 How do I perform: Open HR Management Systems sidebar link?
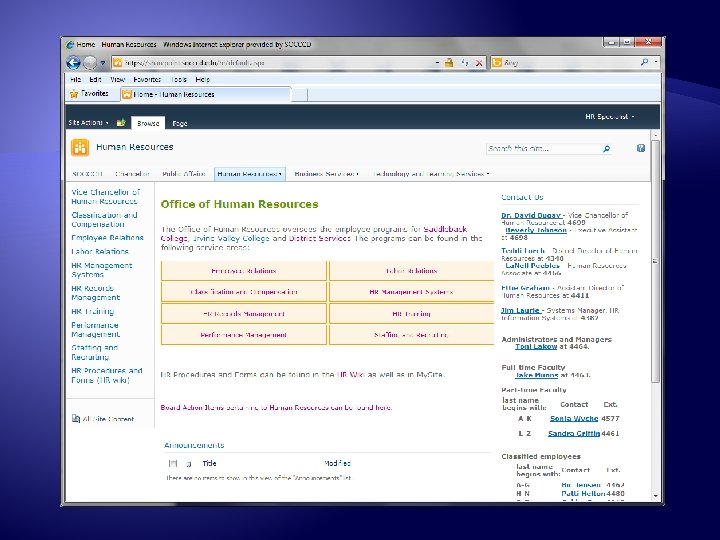pyautogui.click(x=101, y=270)
